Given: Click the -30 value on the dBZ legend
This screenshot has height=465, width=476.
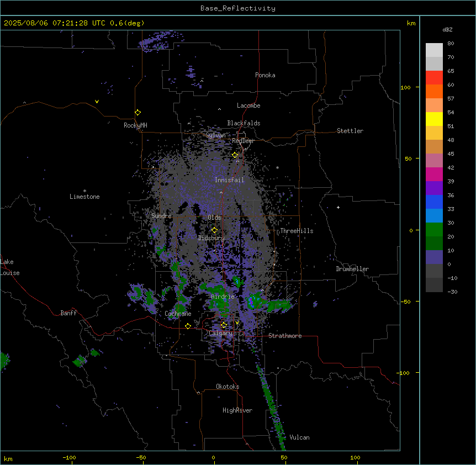Looking at the screenshot, I should coord(452,292).
